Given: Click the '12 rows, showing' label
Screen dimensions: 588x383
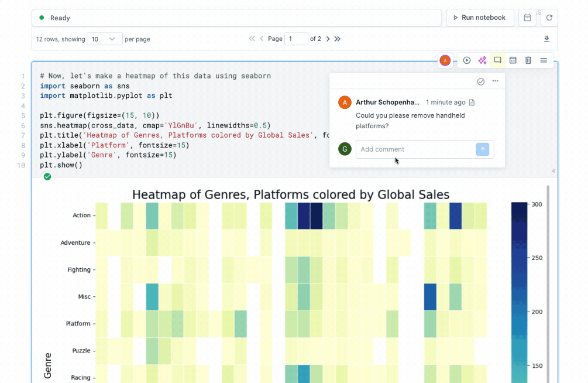Looking at the screenshot, I should (60, 39).
